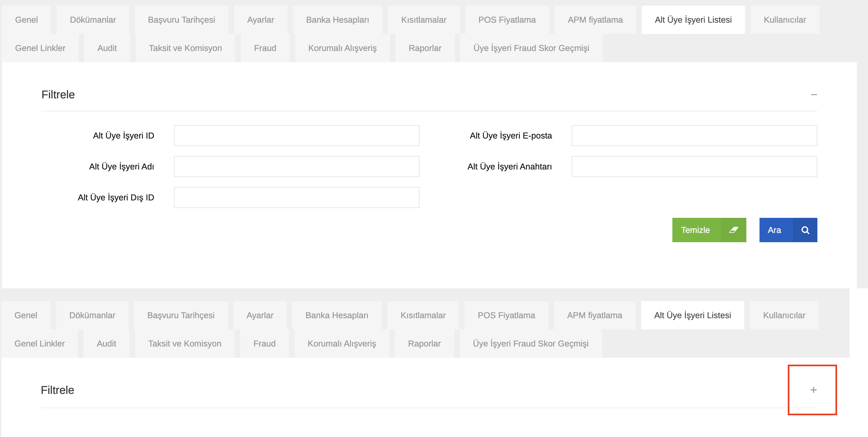Click the magnifier search icon on Ara

click(x=805, y=230)
